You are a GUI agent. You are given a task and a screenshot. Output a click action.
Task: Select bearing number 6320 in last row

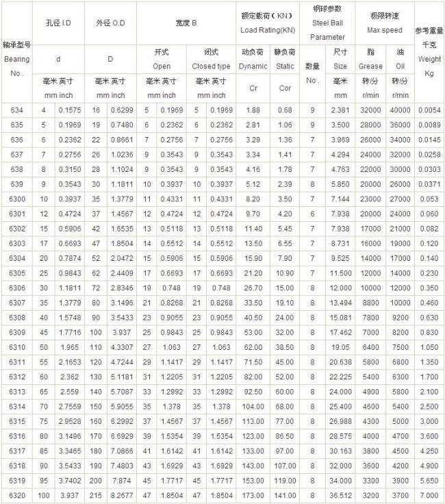tap(17, 496)
